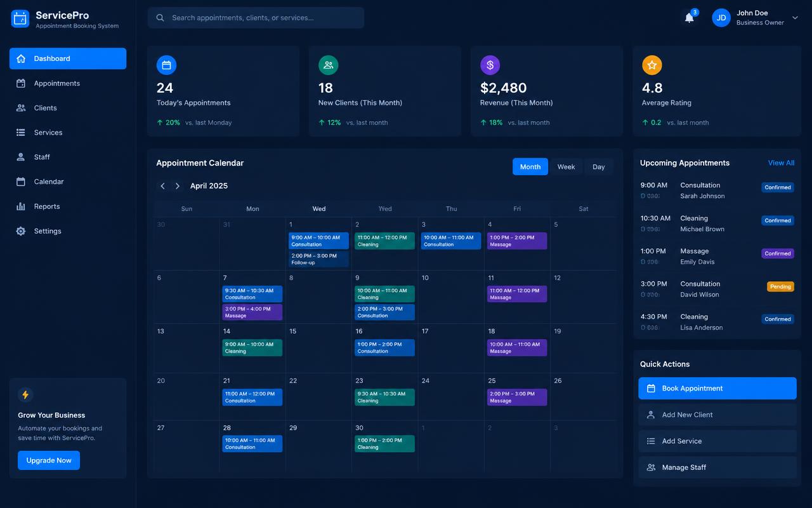The width and height of the screenshot is (812, 508).
Task: Click the Settings gear icon in sidebar
Action: coord(21,231)
